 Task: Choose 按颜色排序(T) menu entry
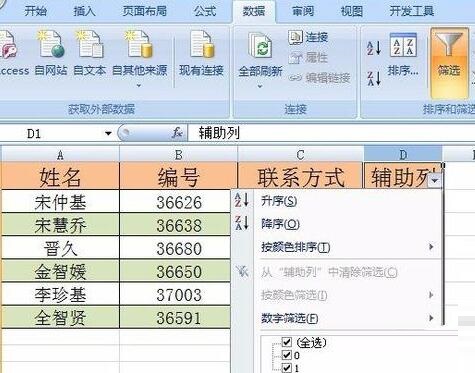pos(296,247)
